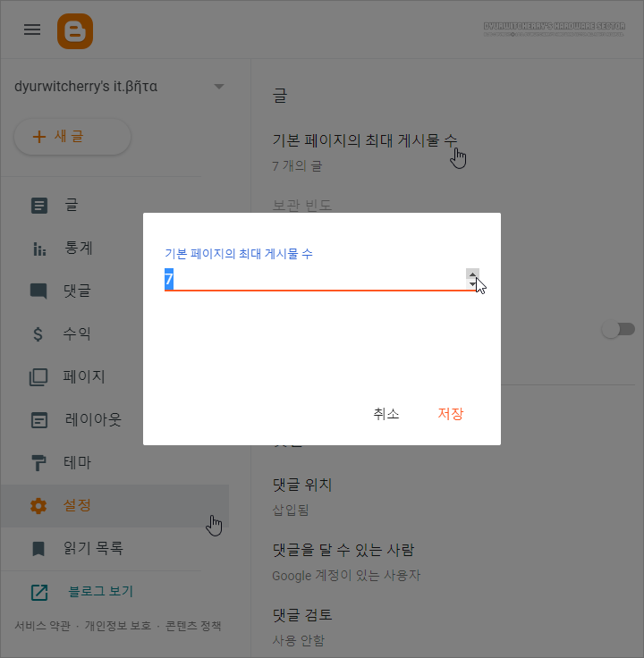The height and width of the screenshot is (658, 644).
Task: Open the 콘텐츠 정책 content policy link
Action: pos(193,626)
